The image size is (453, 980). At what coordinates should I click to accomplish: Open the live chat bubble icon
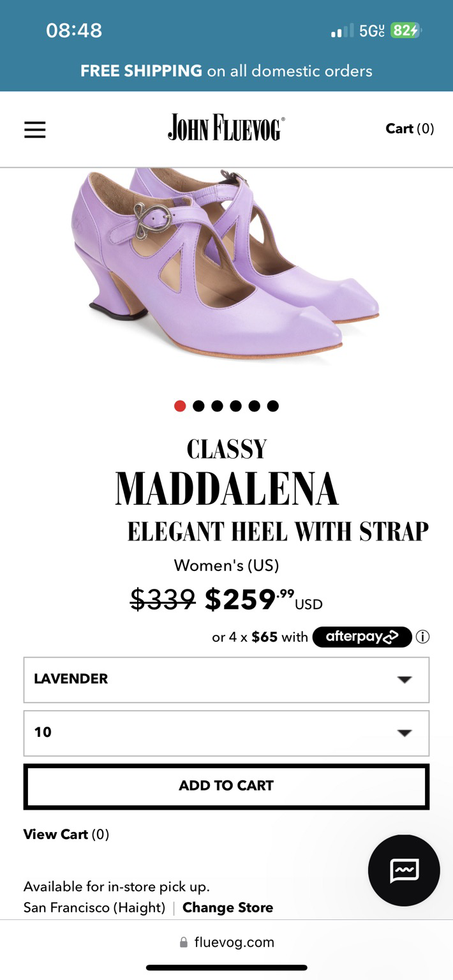tap(404, 870)
